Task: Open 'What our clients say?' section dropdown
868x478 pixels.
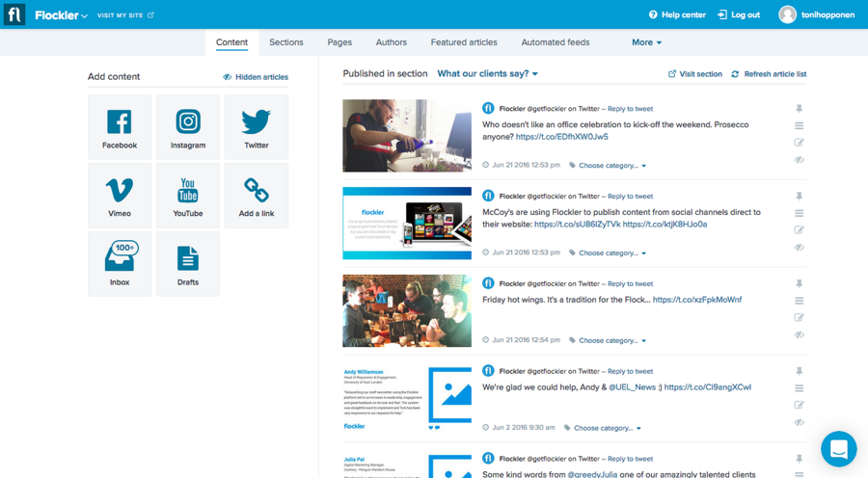Action: tap(487, 73)
